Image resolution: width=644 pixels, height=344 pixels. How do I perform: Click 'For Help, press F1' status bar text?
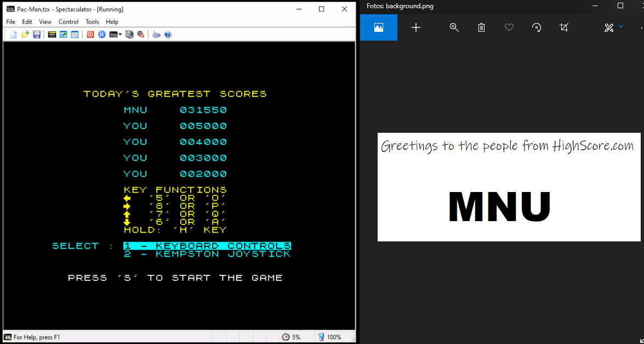pyautogui.click(x=37, y=337)
